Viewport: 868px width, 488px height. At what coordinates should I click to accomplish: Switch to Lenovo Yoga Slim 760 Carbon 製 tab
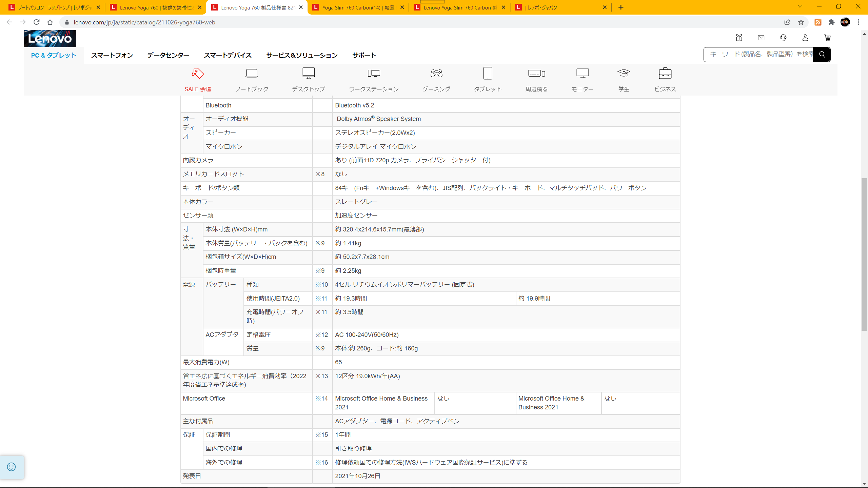(459, 7)
